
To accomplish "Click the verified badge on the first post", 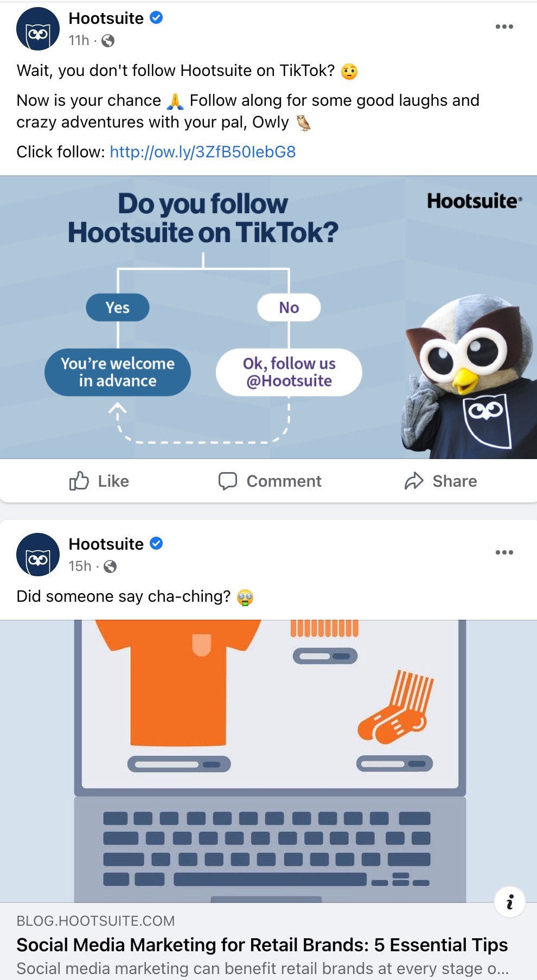I will click(156, 18).
